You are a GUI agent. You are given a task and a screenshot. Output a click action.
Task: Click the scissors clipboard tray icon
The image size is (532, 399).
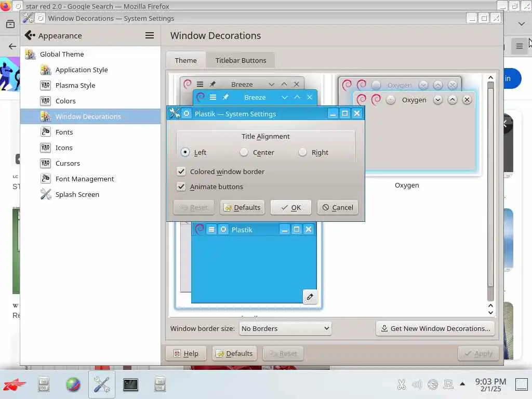402,384
